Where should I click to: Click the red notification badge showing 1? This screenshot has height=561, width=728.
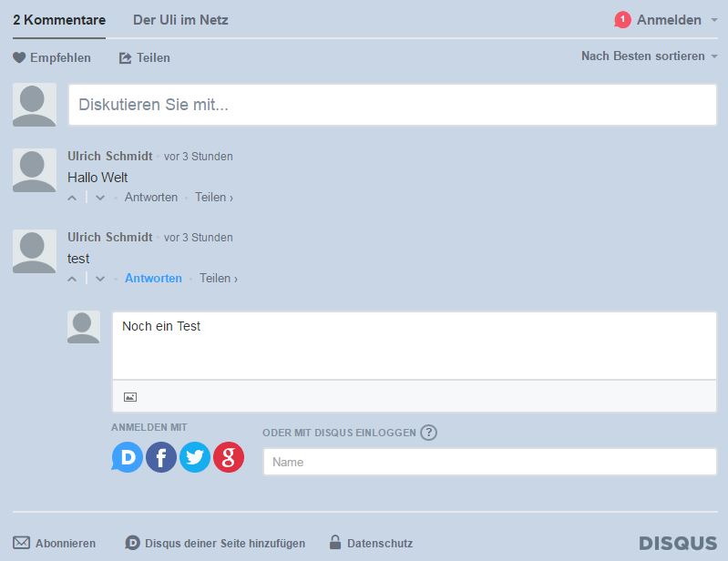(622, 19)
